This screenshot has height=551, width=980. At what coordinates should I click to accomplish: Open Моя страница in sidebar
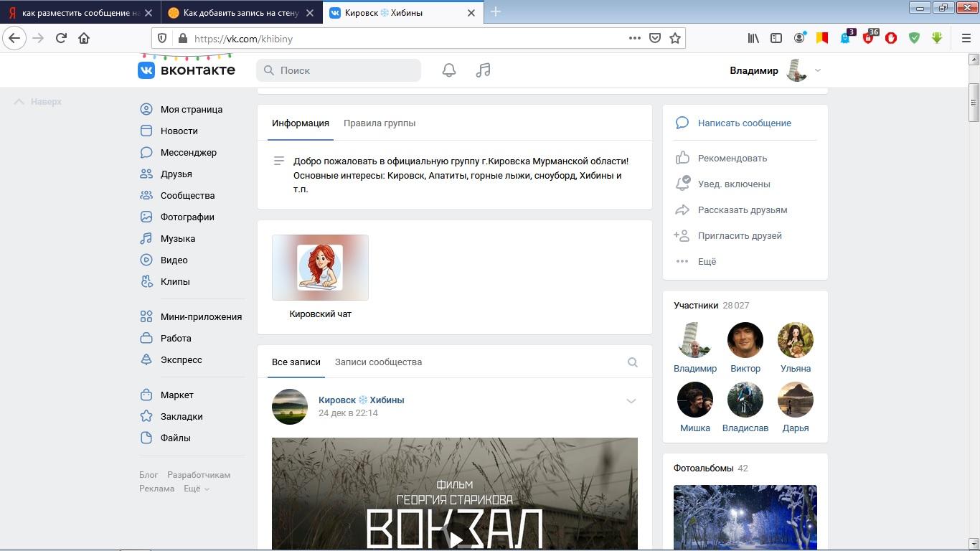[x=192, y=109]
